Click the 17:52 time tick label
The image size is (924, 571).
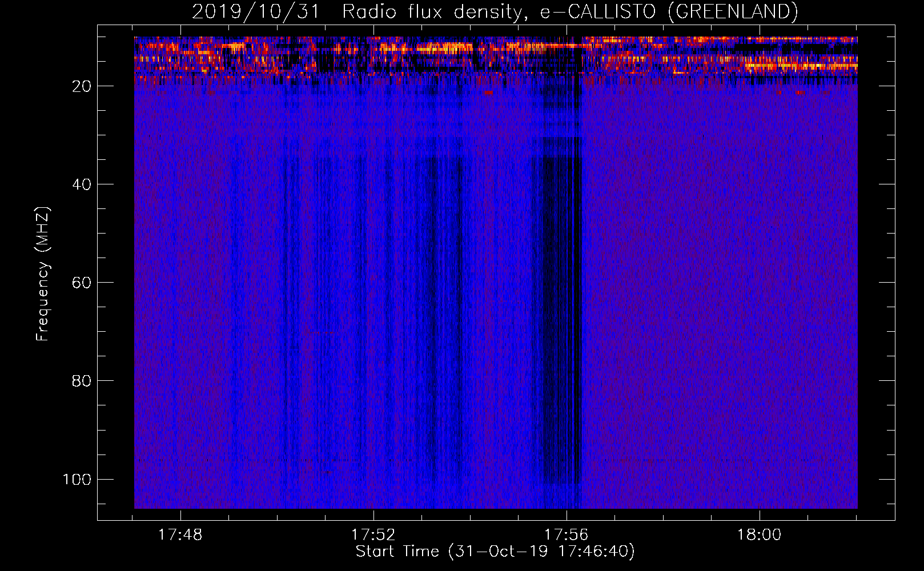coord(373,534)
